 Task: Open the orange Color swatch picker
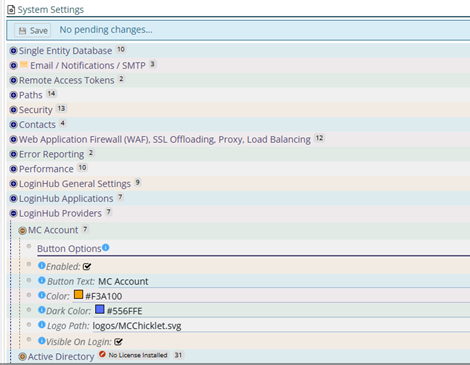(78, 295)
